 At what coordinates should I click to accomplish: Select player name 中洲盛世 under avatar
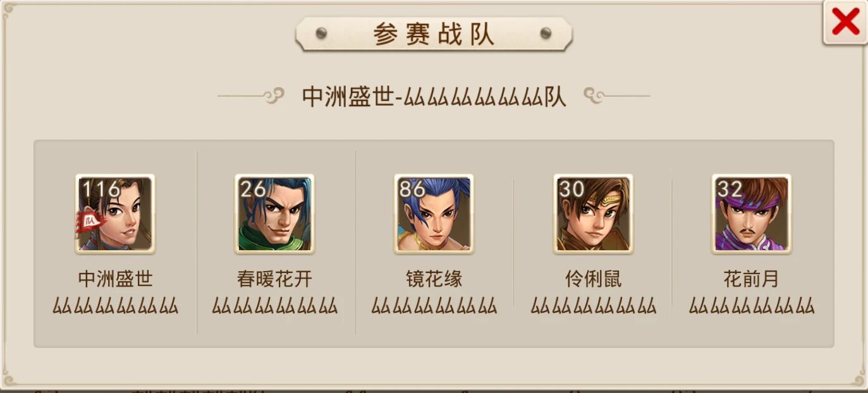point(115,279)
